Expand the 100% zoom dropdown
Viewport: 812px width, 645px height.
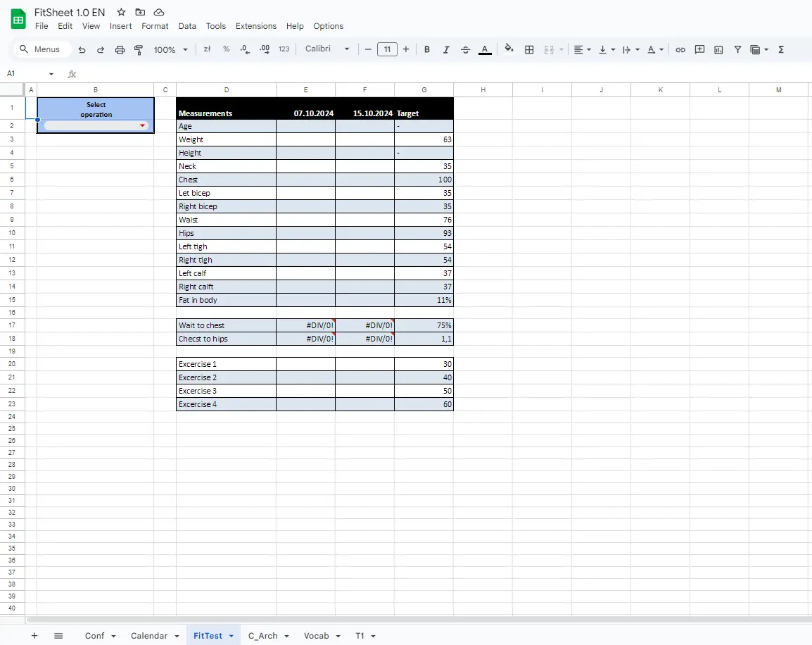[x=171, y=50]
